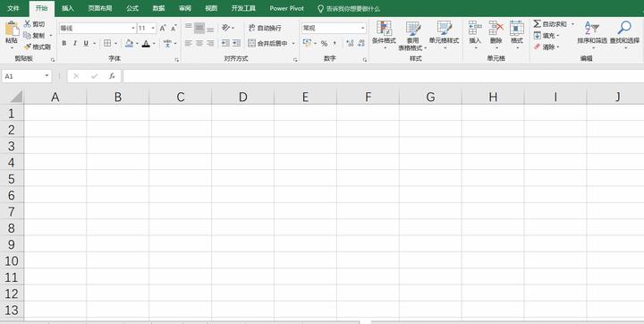Toggle Italic formatting

pos(75,43)
